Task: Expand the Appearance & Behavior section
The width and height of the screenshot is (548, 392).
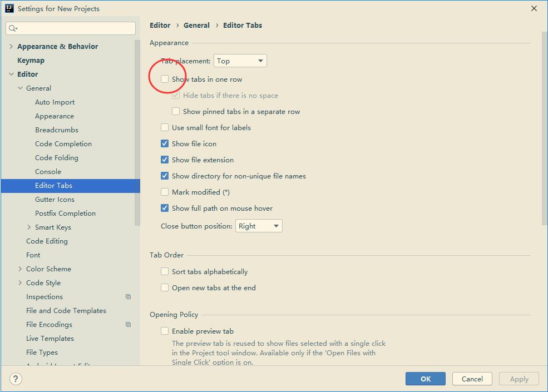Action: coord(11,46)
